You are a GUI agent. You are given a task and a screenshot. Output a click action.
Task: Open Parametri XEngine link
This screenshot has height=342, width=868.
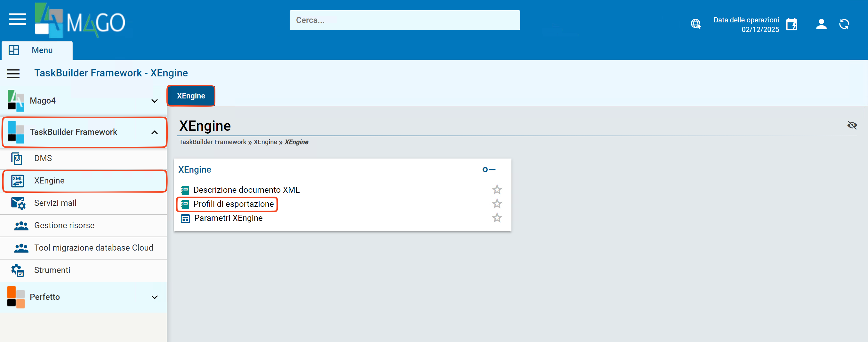pos(229,218)
